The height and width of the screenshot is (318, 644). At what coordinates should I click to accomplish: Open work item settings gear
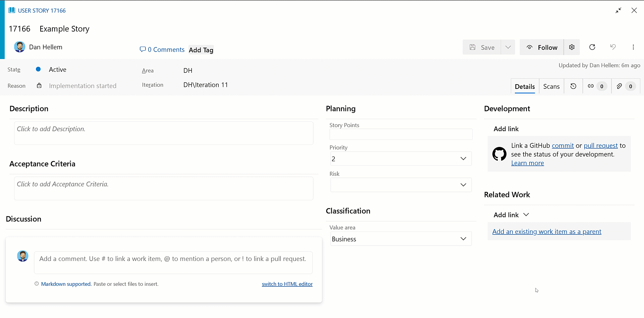coord(572,47)
